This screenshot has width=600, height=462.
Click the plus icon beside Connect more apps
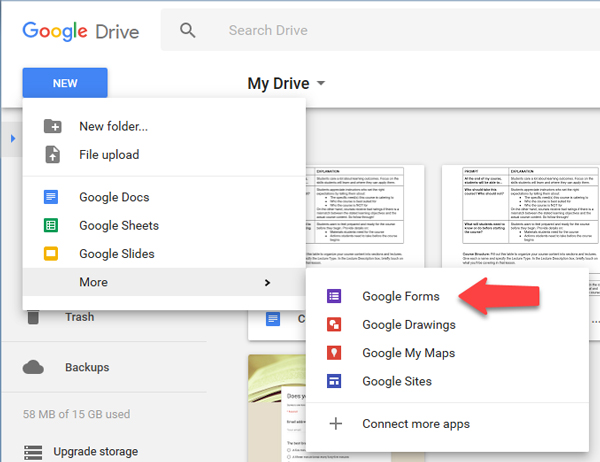point(336,423)
